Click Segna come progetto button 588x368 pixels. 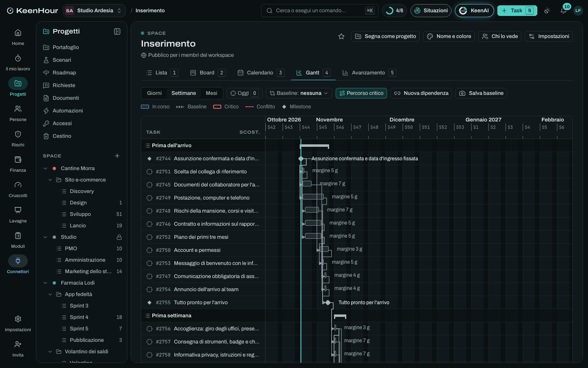tap(385, 36)
